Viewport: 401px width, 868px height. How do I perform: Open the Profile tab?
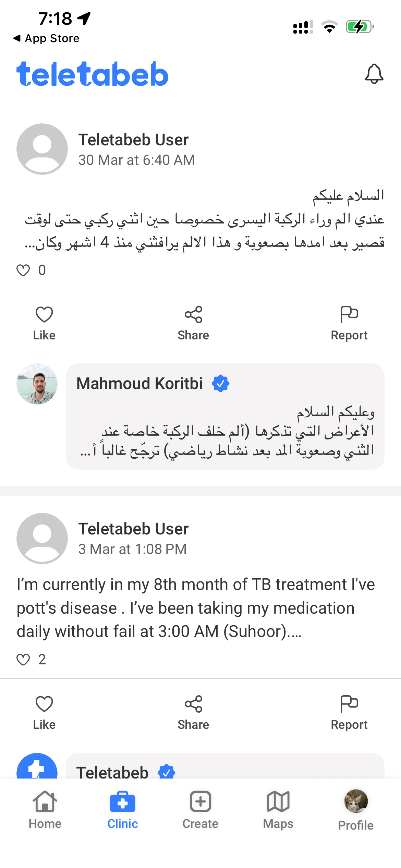click(356, 809)
